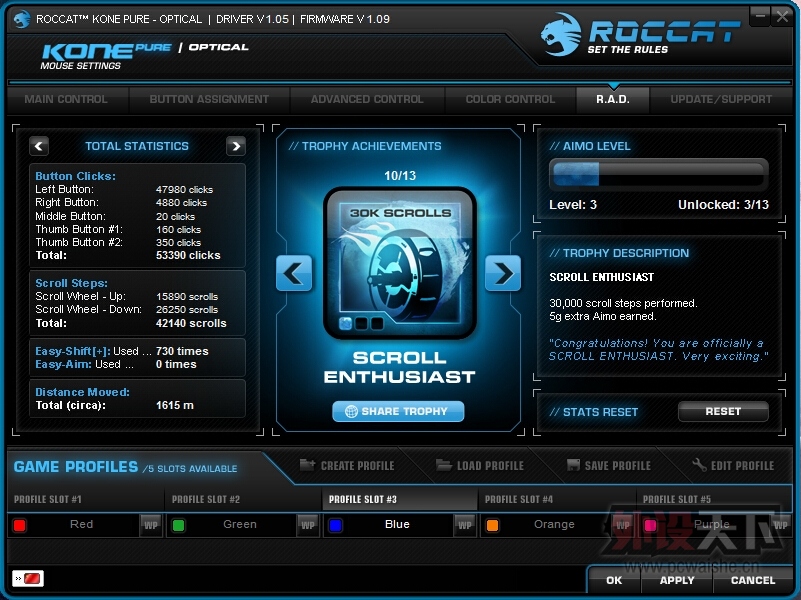Click the "53390 clicks" total value
The width and height of the screenshot is (801, 600).
[188, 255]
